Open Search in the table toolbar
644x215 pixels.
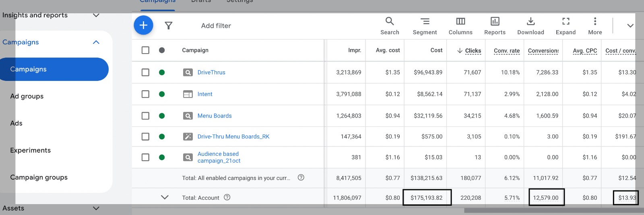click(390, 26)
